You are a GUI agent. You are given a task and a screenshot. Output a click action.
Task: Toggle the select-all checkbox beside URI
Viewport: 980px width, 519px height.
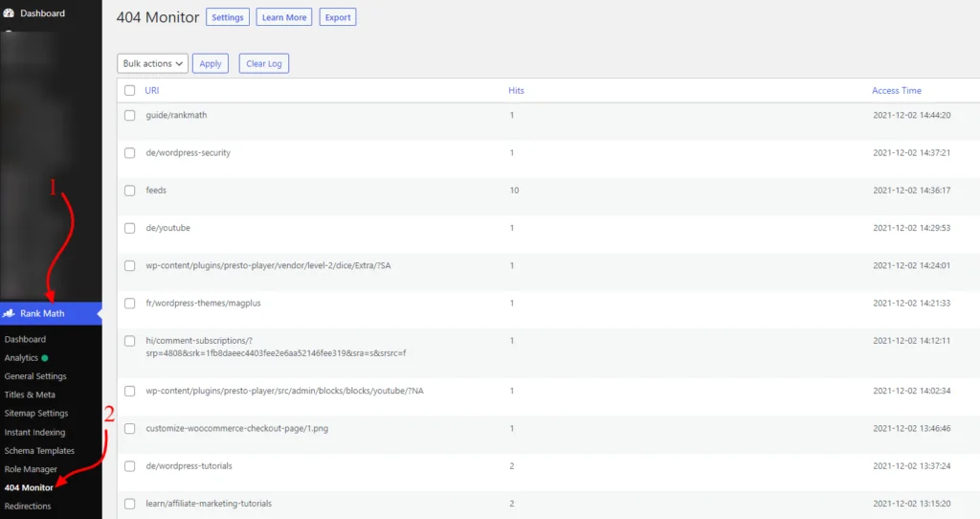pyautogui.click(x=130, y=90)
